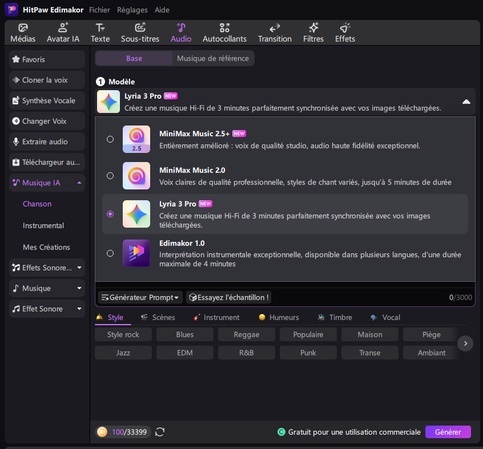This screenshot has height=449, width=483.
Task: Open the Sous-titres tool
Action: [x=140, y=33]
